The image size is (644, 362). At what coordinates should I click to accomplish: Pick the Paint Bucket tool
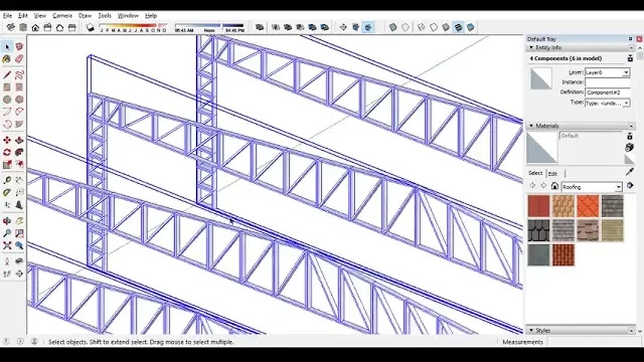[7, 59]
